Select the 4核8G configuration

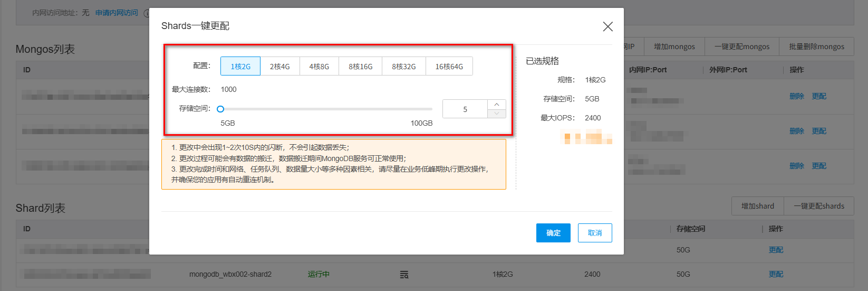(x=319, y=66)
